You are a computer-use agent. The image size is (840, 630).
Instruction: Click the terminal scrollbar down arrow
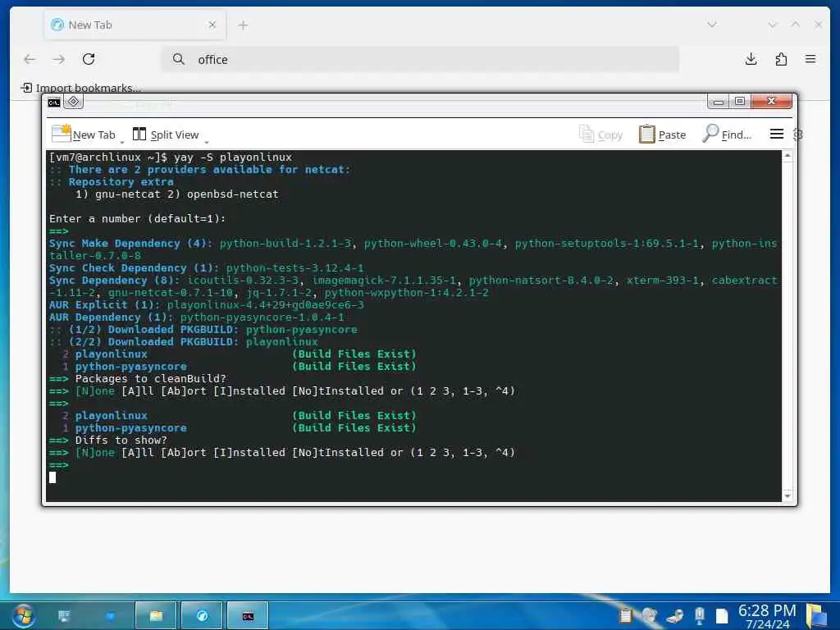(x=787, y=496)
